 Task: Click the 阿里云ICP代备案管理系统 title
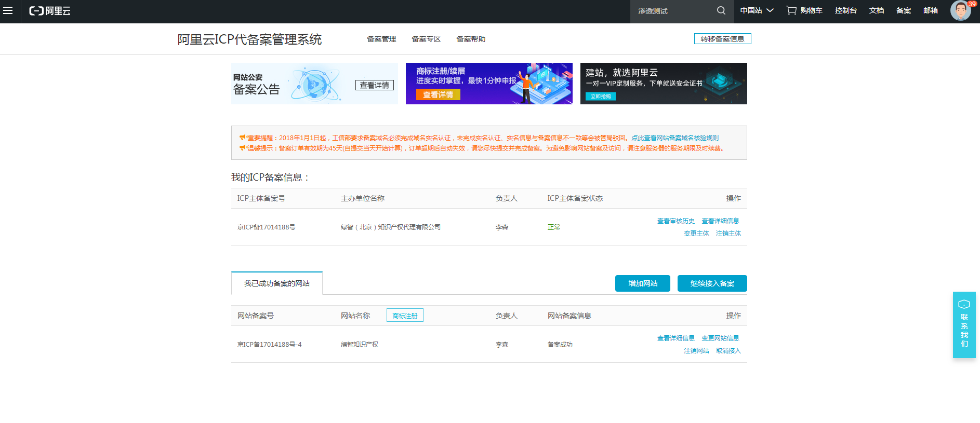point(249,39)
